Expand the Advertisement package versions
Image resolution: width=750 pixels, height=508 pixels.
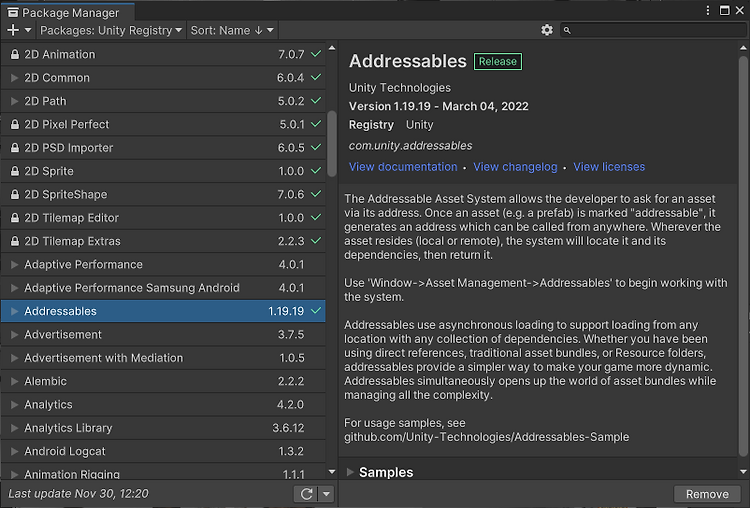(x=14, y=334)
